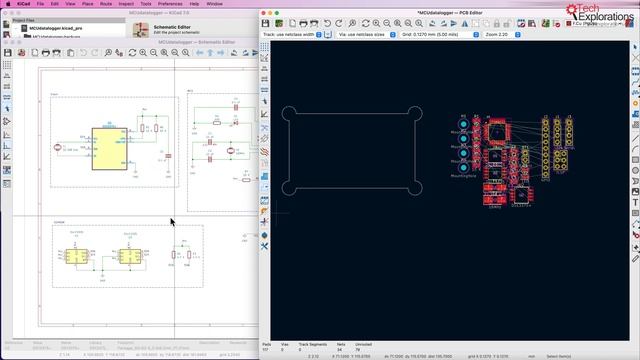Paste in Schematic Editor toolbar
This screenshot has width=640, height=360.
coord(70,53)
